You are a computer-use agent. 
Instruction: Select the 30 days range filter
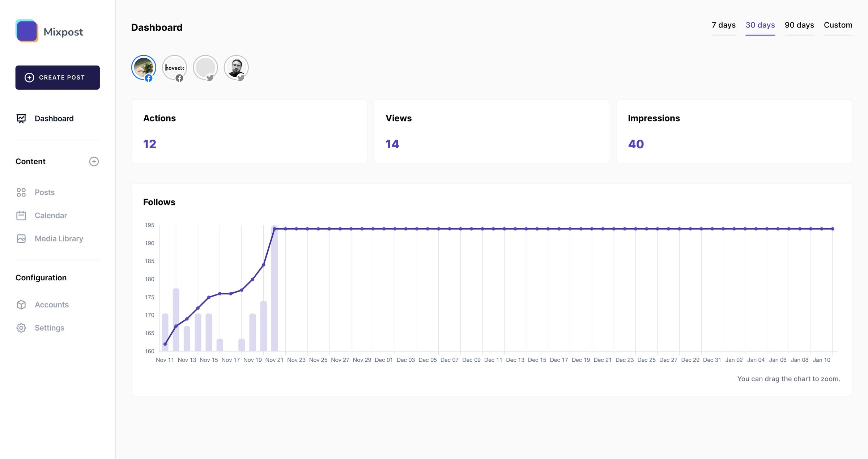pyautogui.click(x=760, y=25)
